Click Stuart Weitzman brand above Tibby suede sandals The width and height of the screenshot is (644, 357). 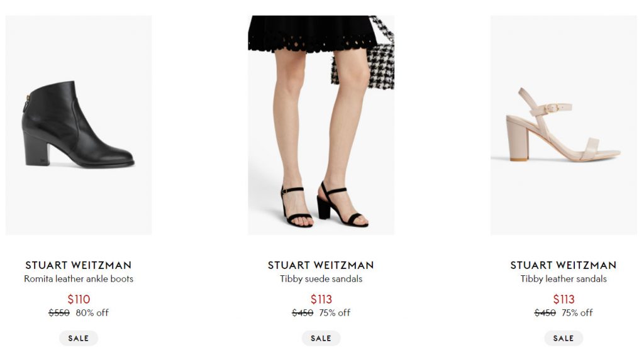321,265
